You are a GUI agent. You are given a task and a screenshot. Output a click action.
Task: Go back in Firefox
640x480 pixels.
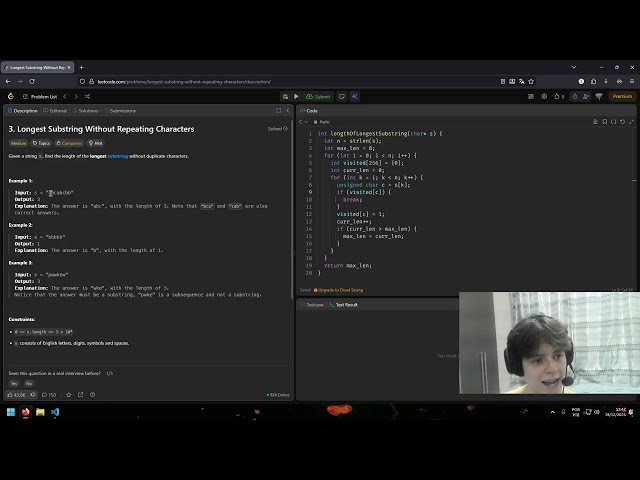point(8,82)
